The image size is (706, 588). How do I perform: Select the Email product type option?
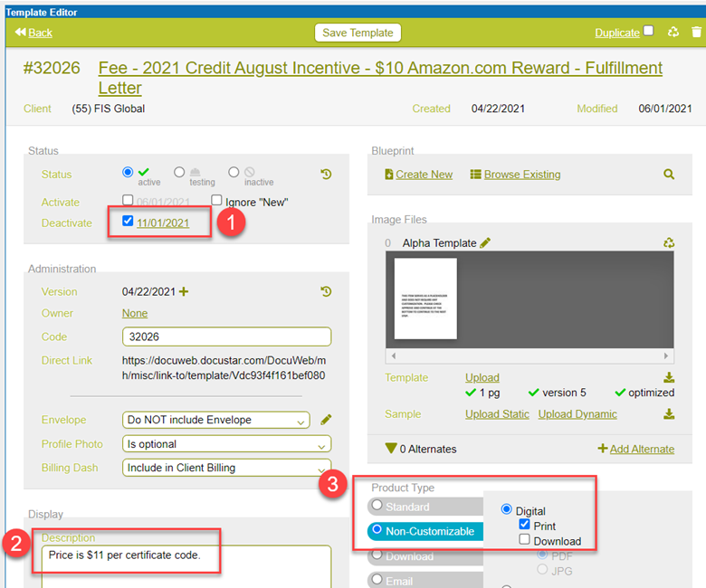[x=377, y=580]
